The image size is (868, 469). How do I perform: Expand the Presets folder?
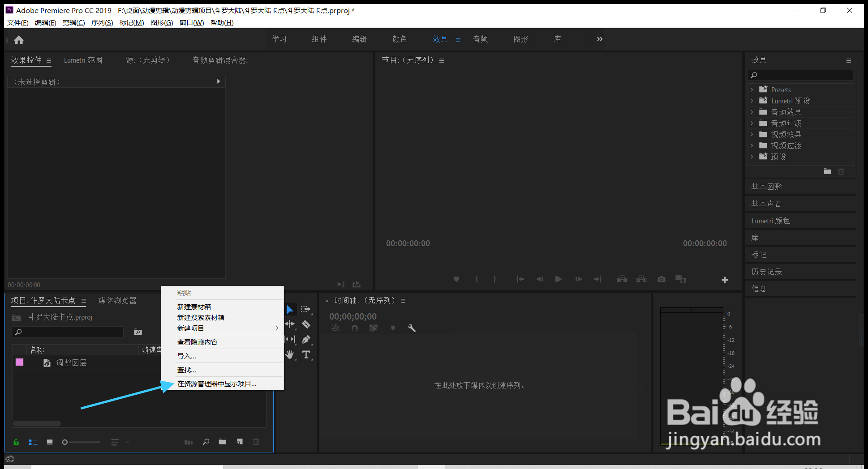[x=752, y=90]
